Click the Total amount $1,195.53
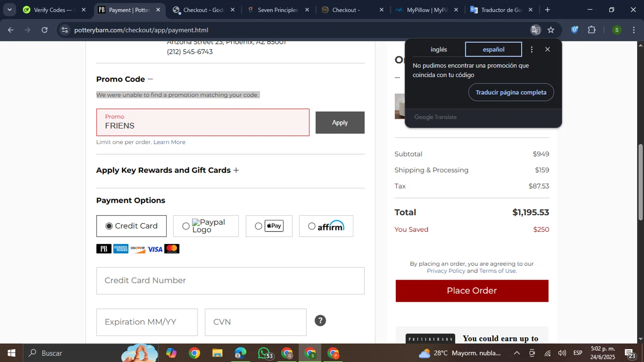 [531, 212]
